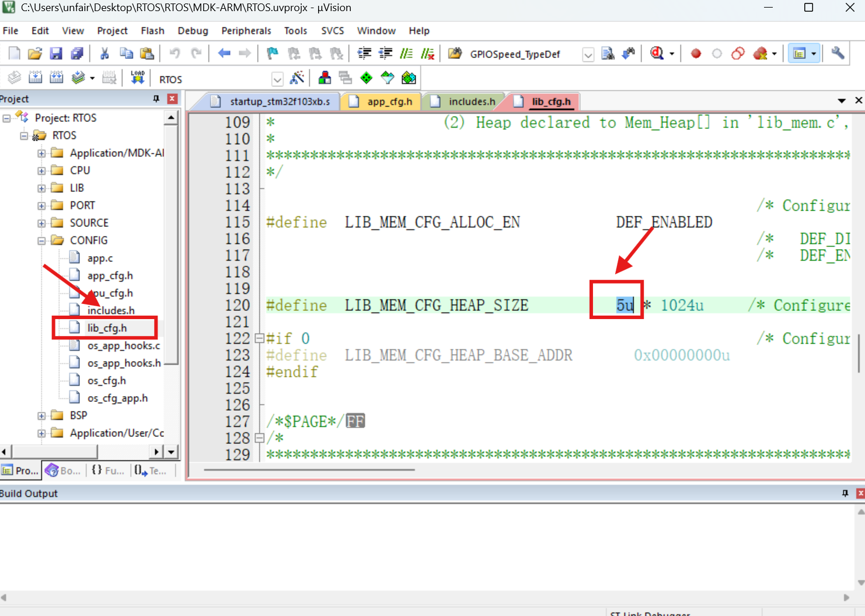Image resolution: width=865 pixels, height=616 pixels.
Task: Open the target selection RTOS dropdown
Action: [277, 79]
